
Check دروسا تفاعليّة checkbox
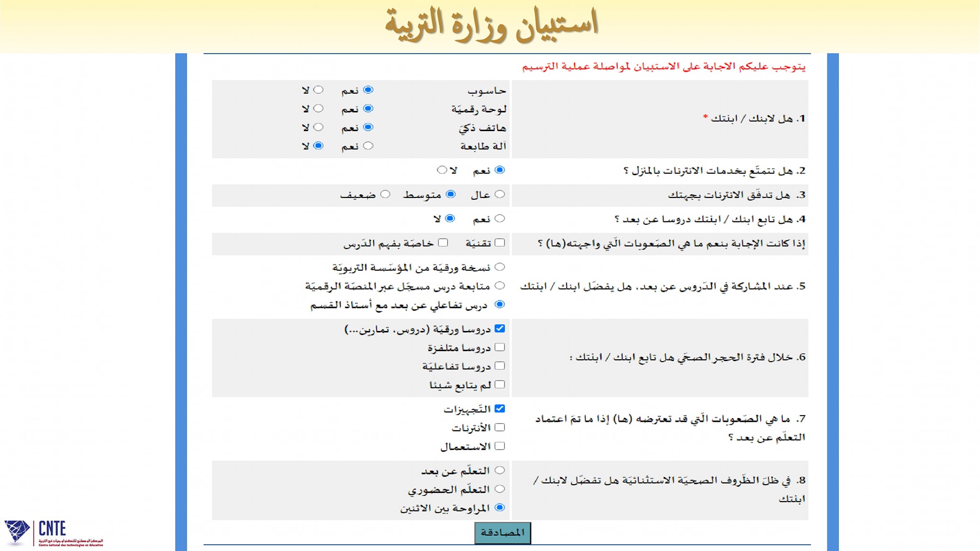pos(500,366)
